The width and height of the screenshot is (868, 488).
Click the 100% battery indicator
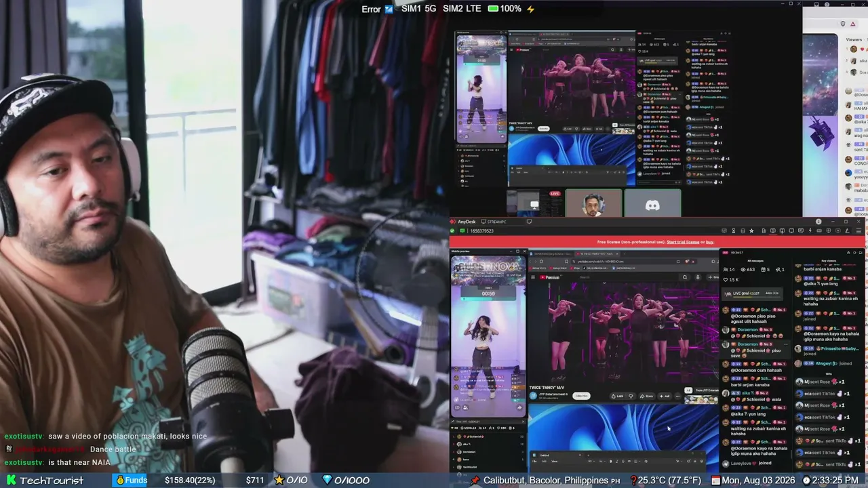point(505,9)
